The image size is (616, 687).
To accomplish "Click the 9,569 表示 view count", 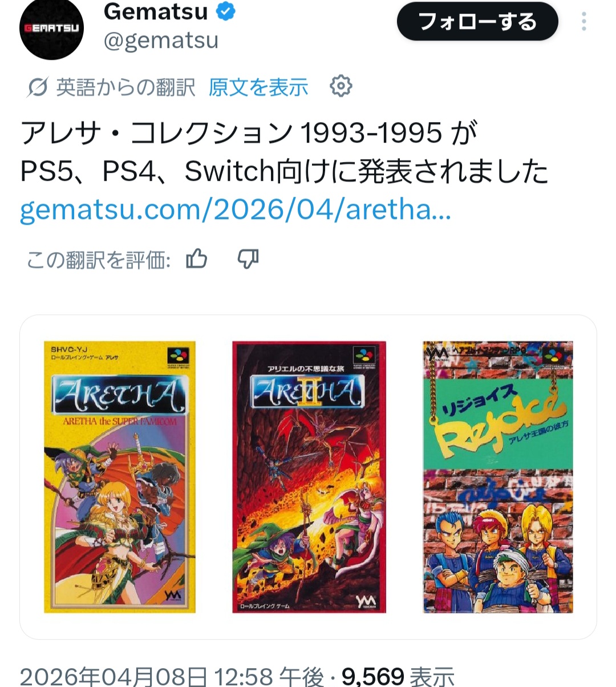I will [398, 677].
